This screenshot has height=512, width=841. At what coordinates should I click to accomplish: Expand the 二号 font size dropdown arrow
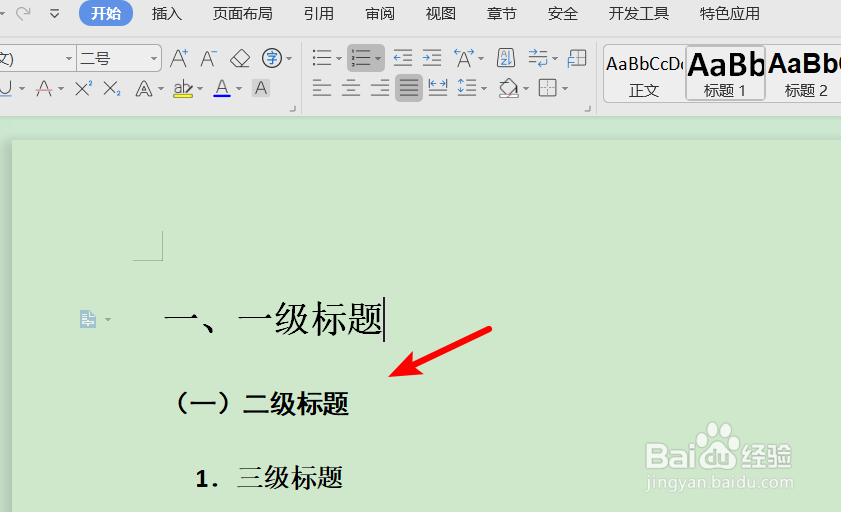[x=154, y=58]
